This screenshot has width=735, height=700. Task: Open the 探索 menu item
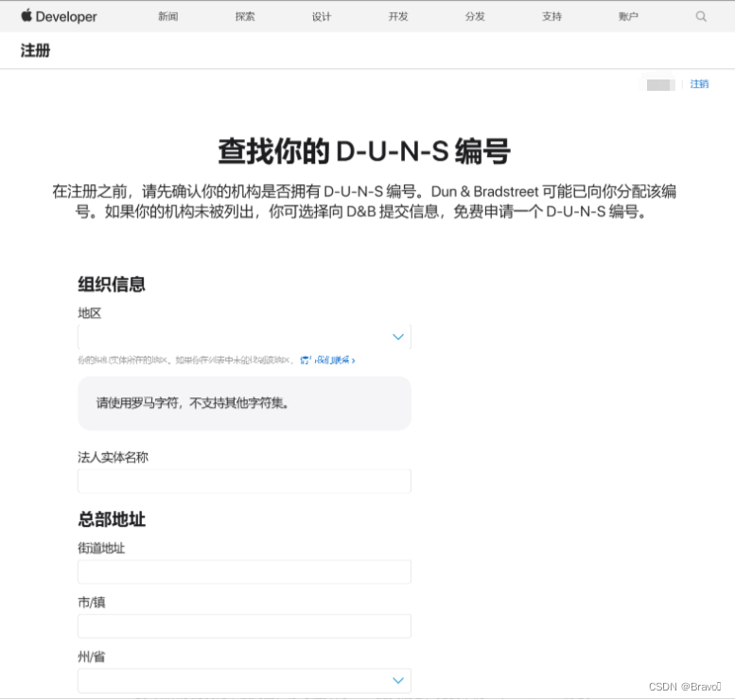(245, 16)
